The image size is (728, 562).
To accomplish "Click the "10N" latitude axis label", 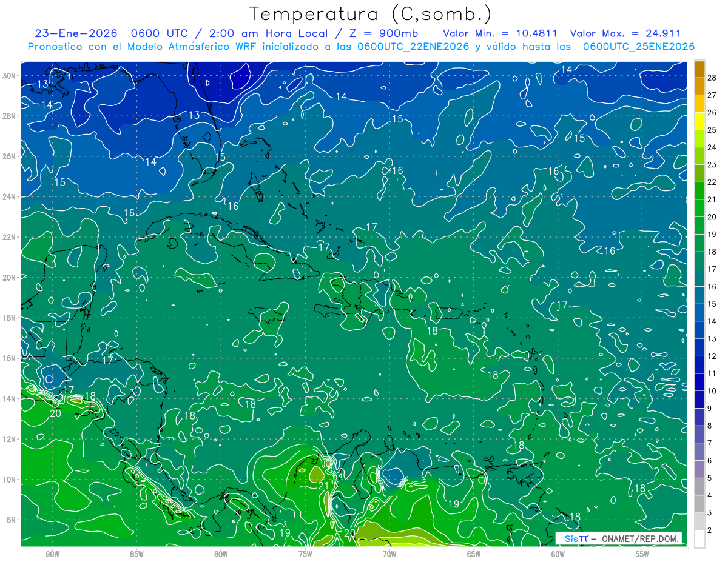I will [x=9, y=480].
